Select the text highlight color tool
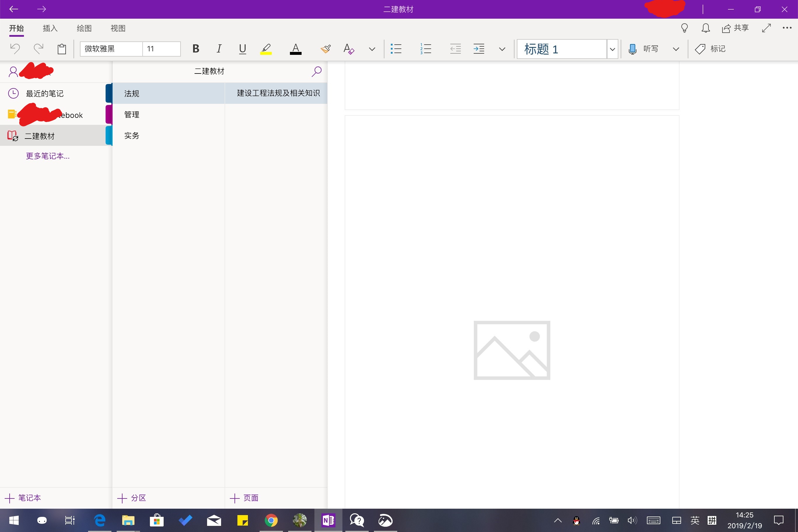This screenshot has width=798, height=532. click(266, 49)
